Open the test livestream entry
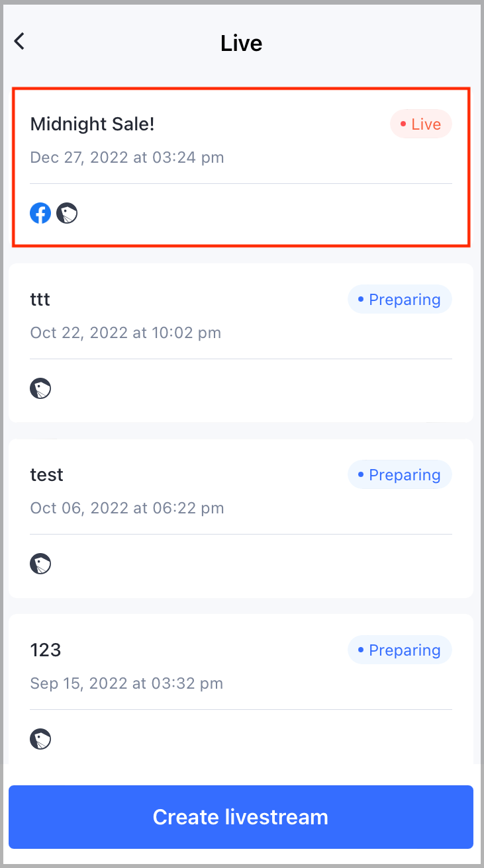This screenshot has height=868, width=484. (x=241, y=518)
